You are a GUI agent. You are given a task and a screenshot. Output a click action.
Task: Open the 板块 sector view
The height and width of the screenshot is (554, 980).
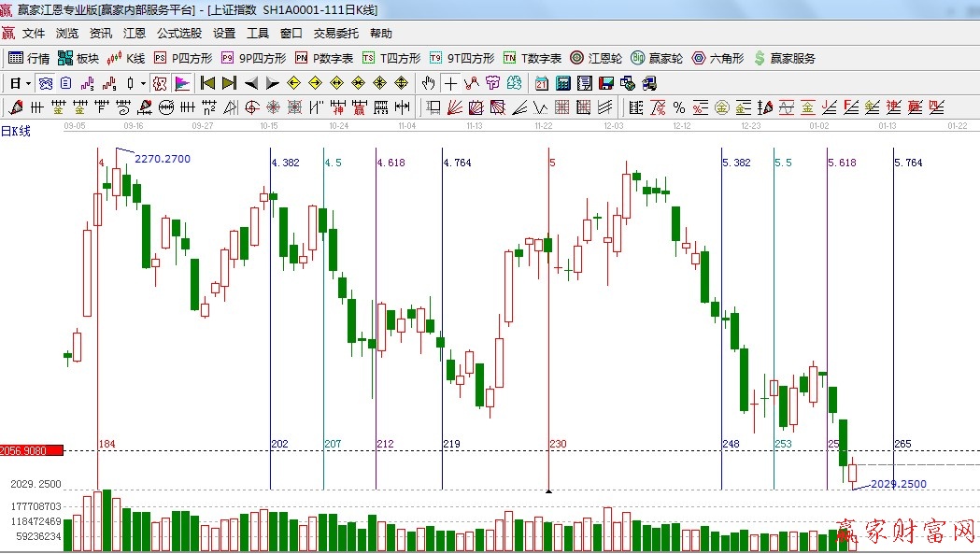(x=78, y=58)
